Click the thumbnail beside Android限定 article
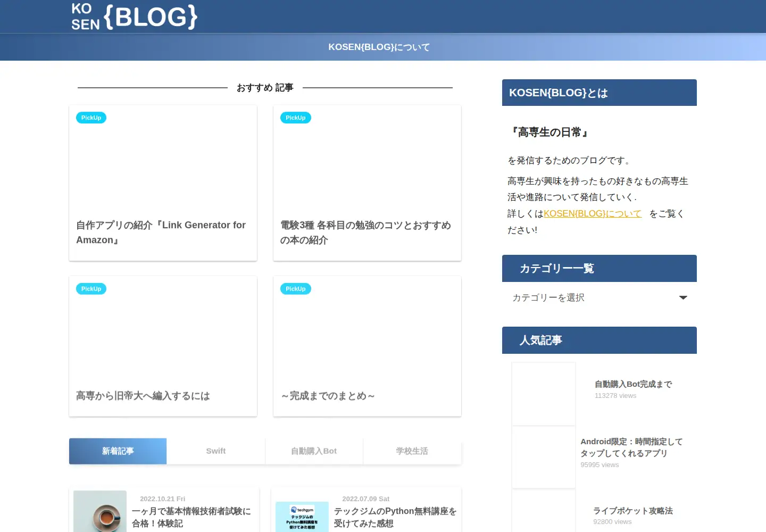 point(544,457)
